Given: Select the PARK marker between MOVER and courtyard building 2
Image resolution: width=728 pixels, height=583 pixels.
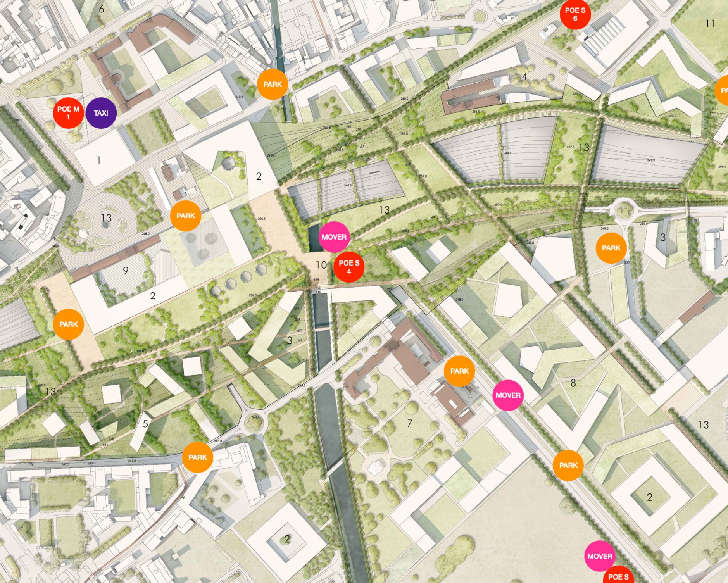Looking at the screenshot, I should click(568, 465).
